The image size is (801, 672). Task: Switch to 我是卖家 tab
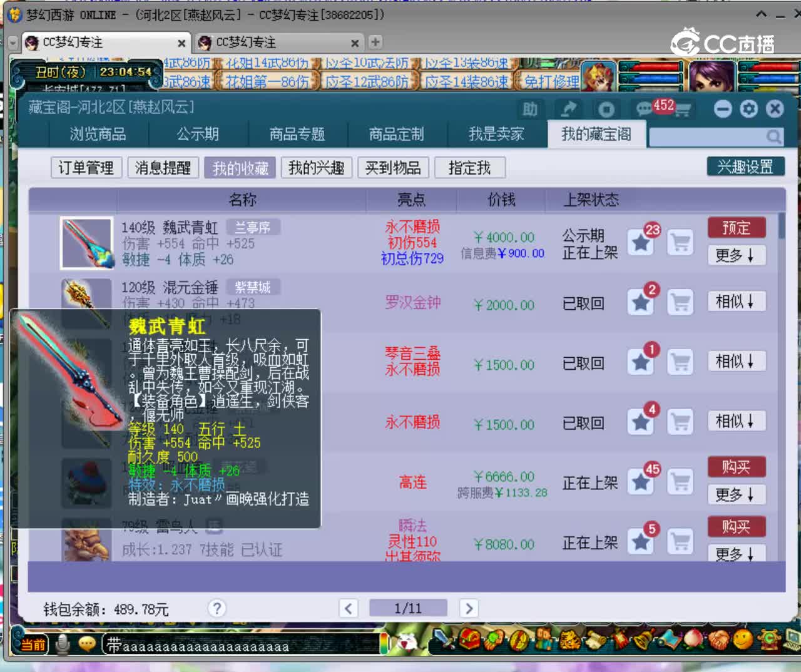[496, 134]
